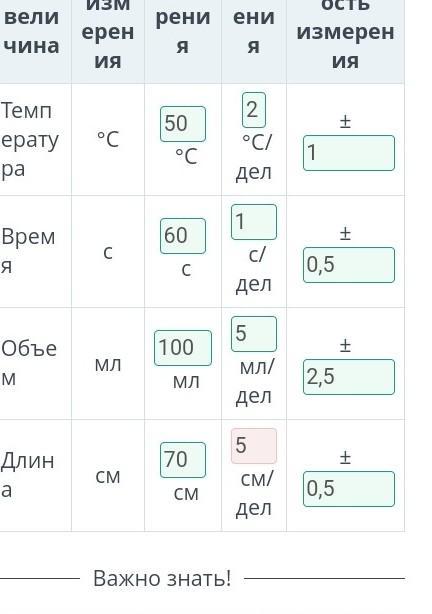Click the Время row label cell
432x614 pixels.
(x=34, y=251)
